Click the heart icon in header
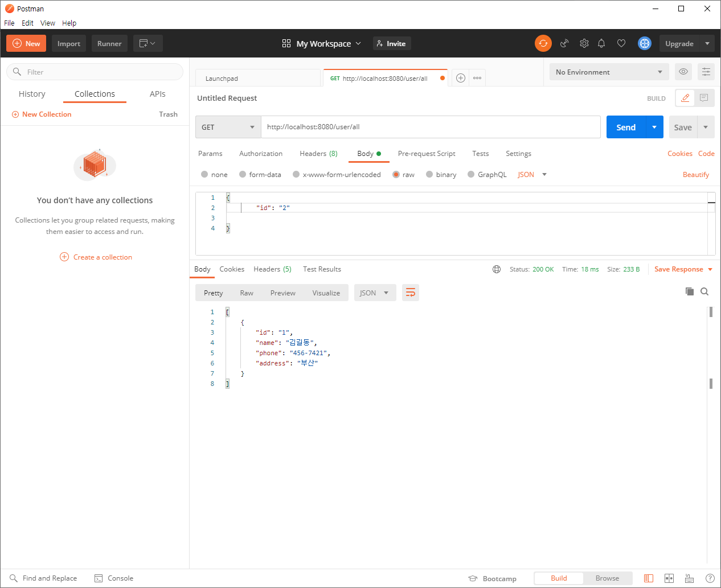 coord(621,43)
